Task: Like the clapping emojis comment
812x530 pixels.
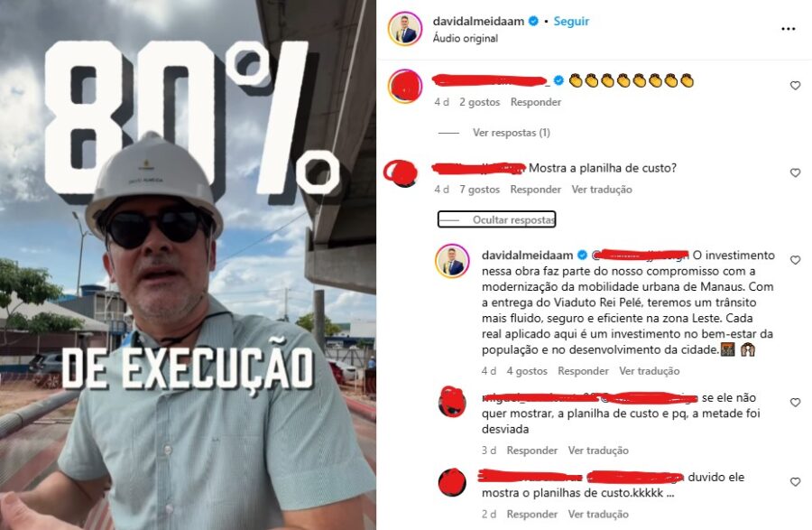Action: point(795,86)
